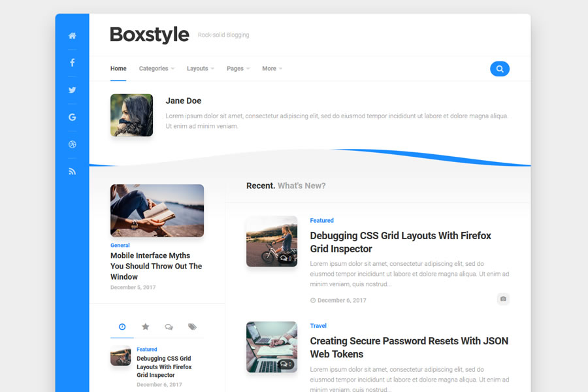Open the Facebook icon in sidebar
This screenshot has height=392, width=588.
72,63
